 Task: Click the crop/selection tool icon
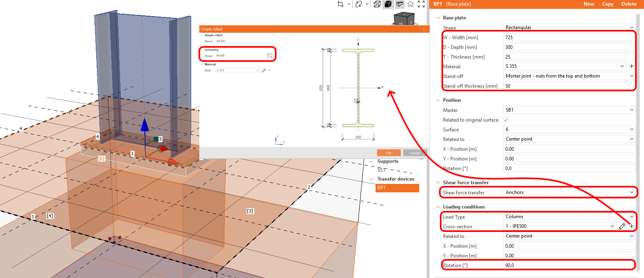click(340, 4)
